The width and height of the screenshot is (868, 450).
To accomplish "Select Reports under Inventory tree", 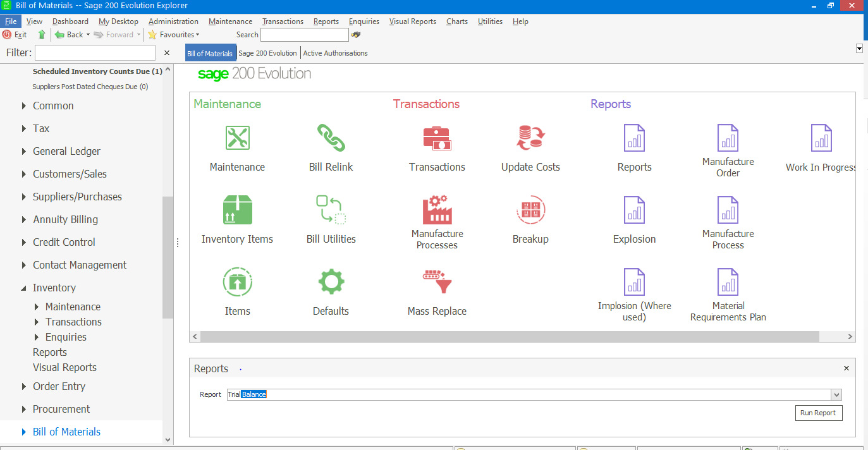I will (x=50, y=352).
